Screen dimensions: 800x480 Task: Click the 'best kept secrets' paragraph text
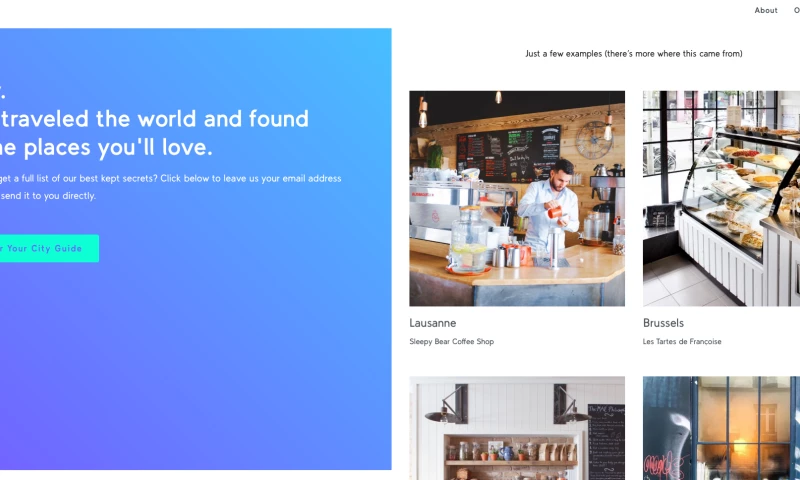170,187
